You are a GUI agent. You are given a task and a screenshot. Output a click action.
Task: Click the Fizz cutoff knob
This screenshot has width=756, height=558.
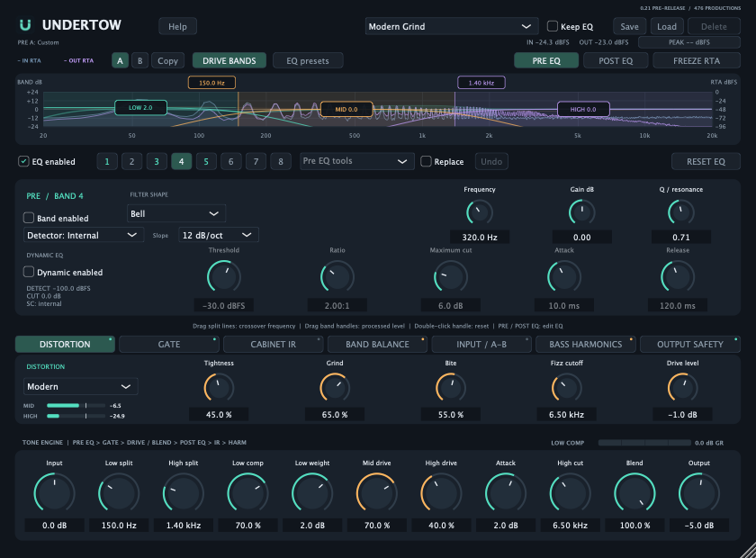566,388
